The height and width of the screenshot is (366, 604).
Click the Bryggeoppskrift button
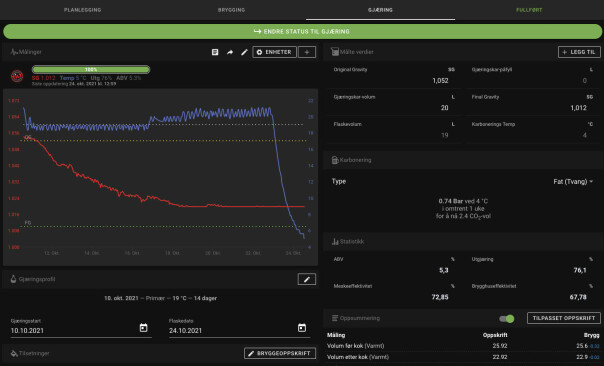click(x=280, y=353)
